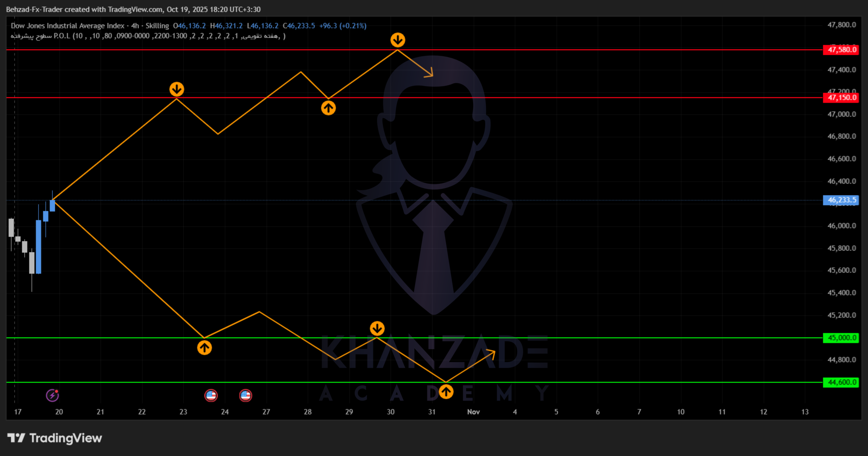
Task: Click the TradingView logo
Action: point(55,438)
